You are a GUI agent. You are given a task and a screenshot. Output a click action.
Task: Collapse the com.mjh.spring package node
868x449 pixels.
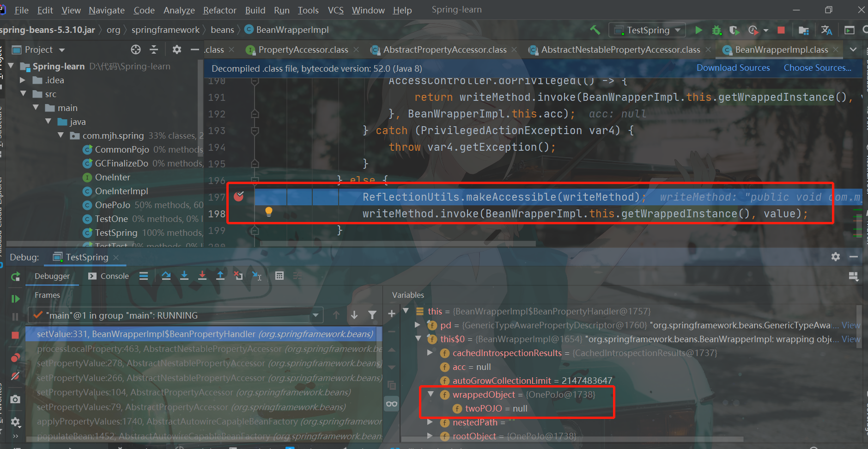(x=61, y=135)
